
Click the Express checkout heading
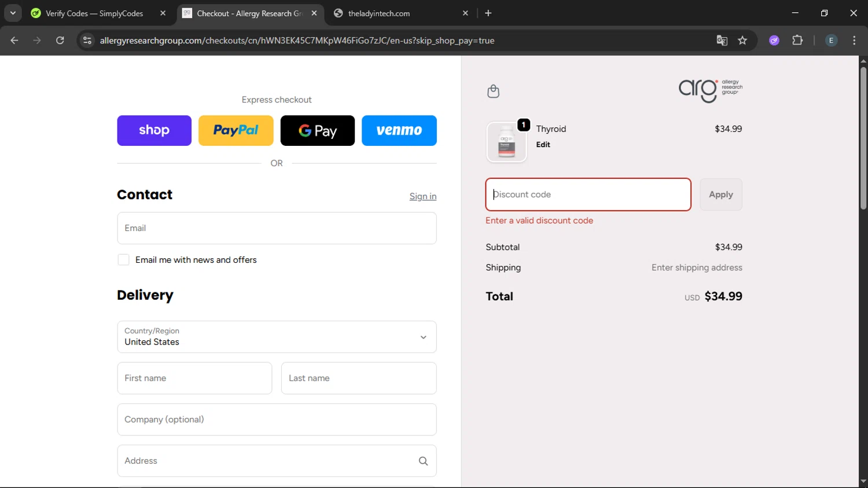click(277, 100)
